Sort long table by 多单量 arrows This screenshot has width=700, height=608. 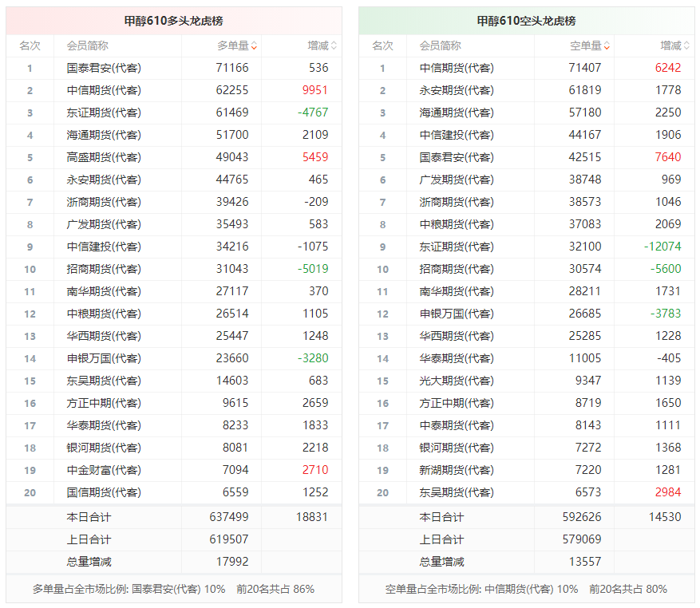(254, 45)
